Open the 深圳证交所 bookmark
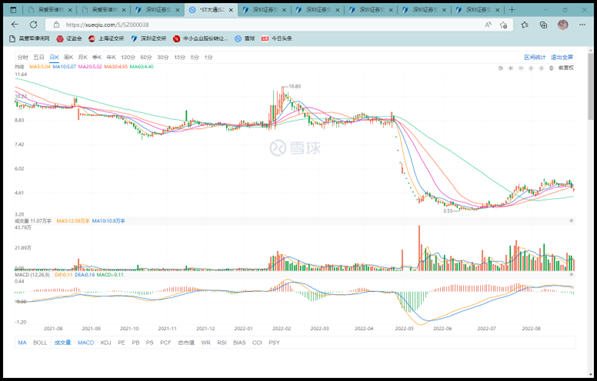 pos(149,38)
